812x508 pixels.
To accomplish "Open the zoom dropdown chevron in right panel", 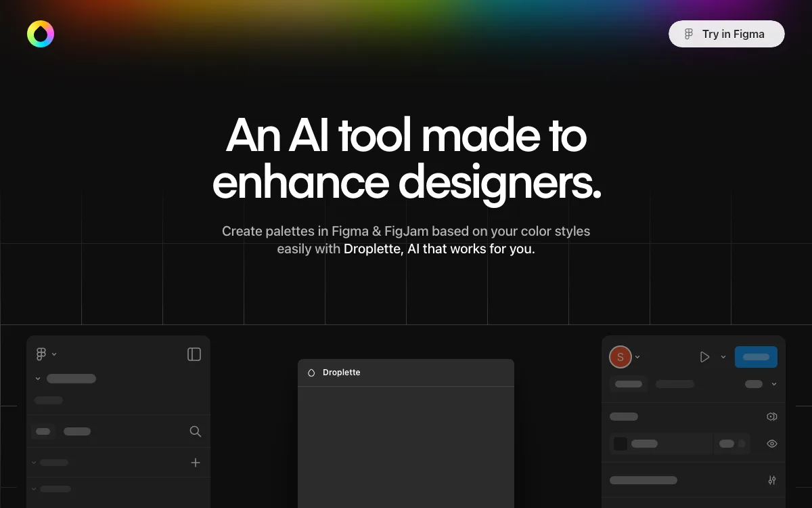I will (774, 384).
